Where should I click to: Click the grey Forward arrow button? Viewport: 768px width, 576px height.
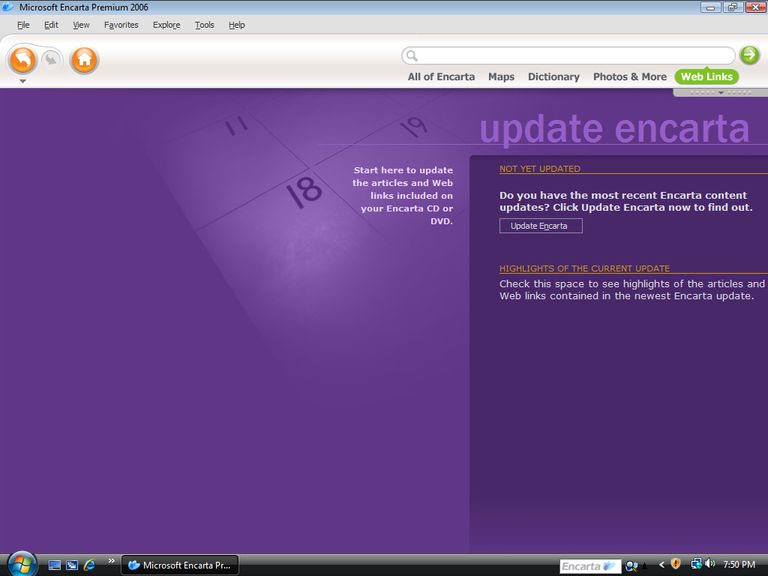pos(51,60)
